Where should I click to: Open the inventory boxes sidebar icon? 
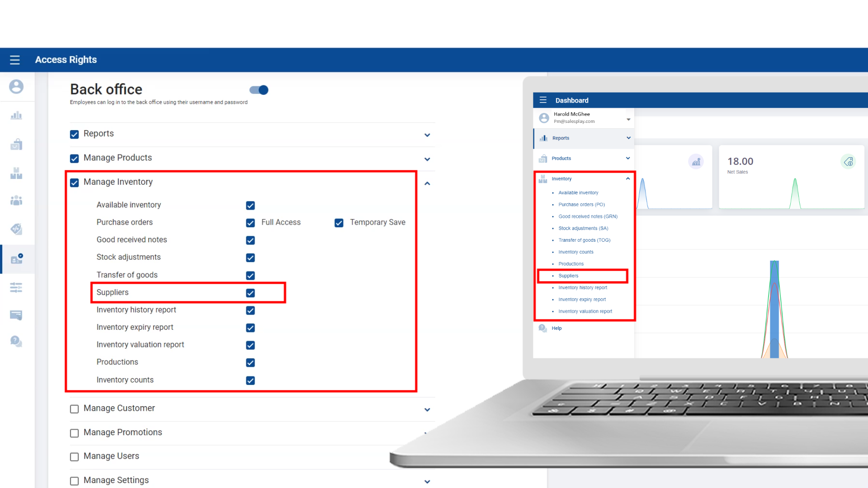[16, 174]
